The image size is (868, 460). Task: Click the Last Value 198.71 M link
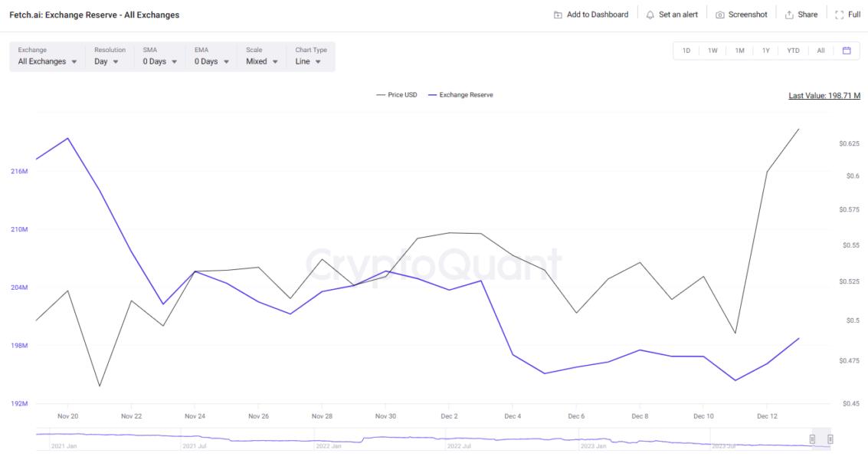tap(824, 95)
